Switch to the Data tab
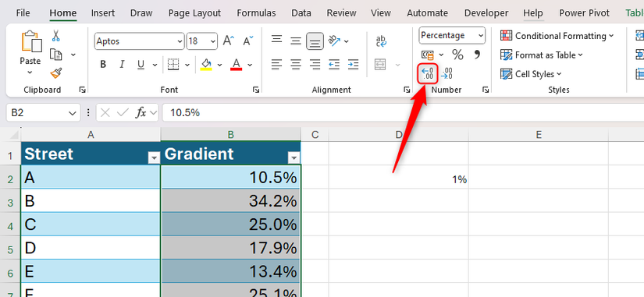Screen dimensions: 644x297 tap(301, 13)
